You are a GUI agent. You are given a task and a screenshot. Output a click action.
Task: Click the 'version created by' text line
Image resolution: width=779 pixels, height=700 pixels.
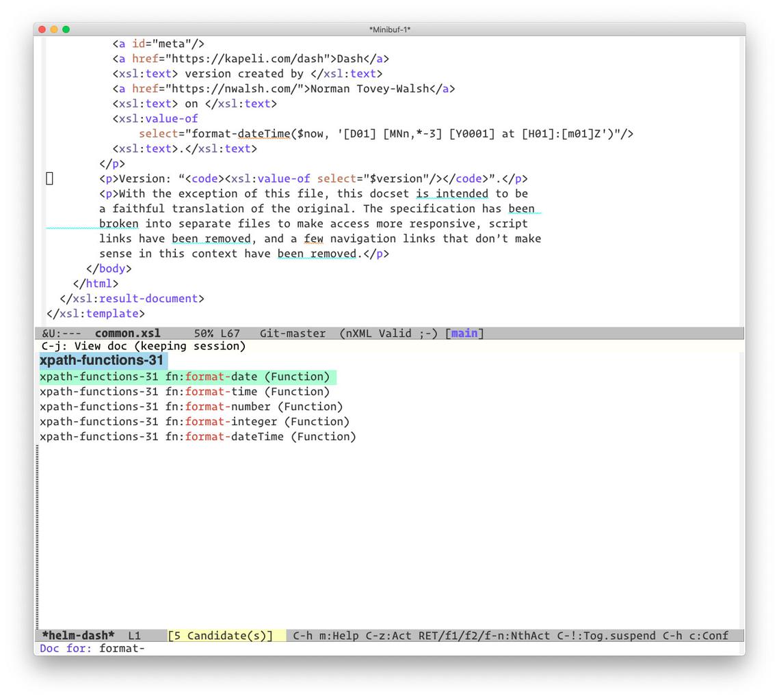point(248,73)
